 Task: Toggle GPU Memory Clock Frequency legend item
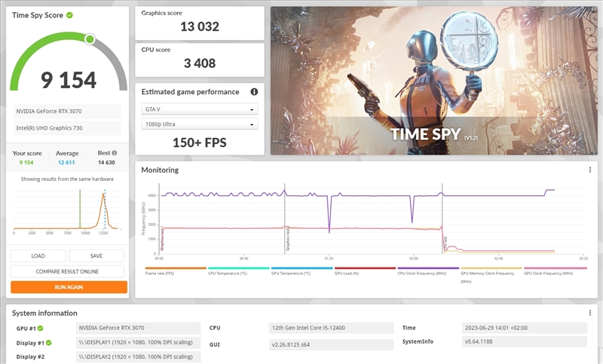[491, 275]
